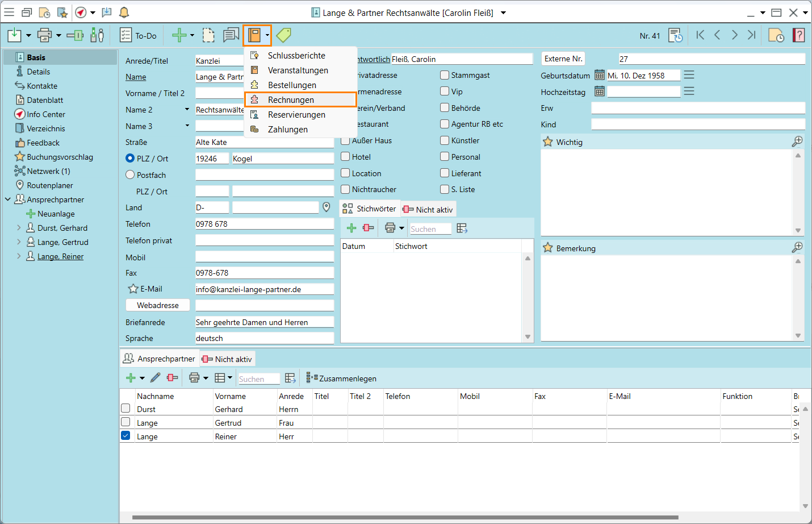Check the Nichtraucher checkbox

[x=345, y=189]
